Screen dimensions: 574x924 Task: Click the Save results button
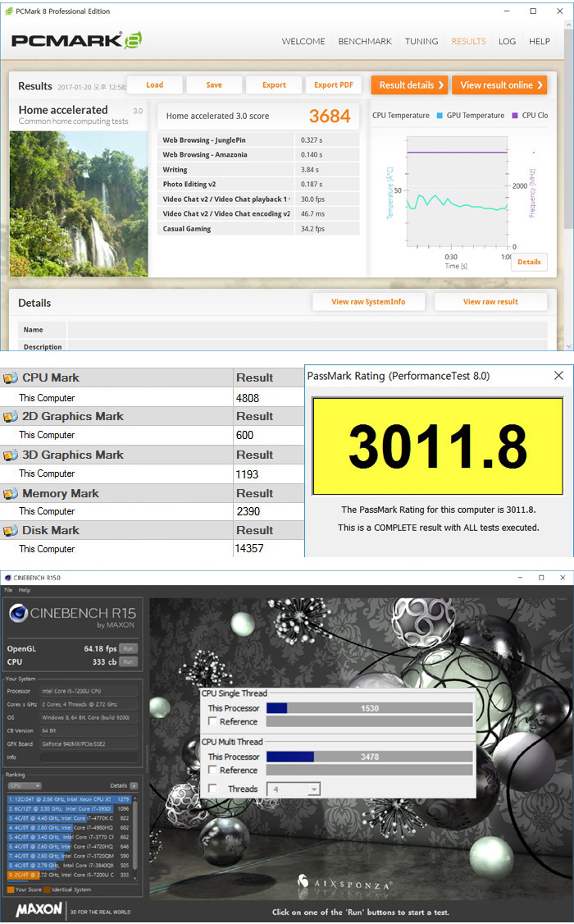(214, 85)
